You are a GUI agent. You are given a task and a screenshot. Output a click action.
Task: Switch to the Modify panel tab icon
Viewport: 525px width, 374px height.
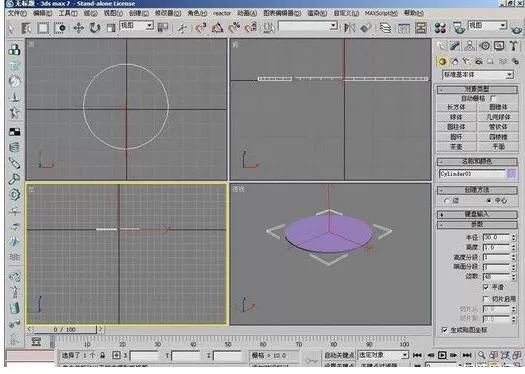click(455, 46)
